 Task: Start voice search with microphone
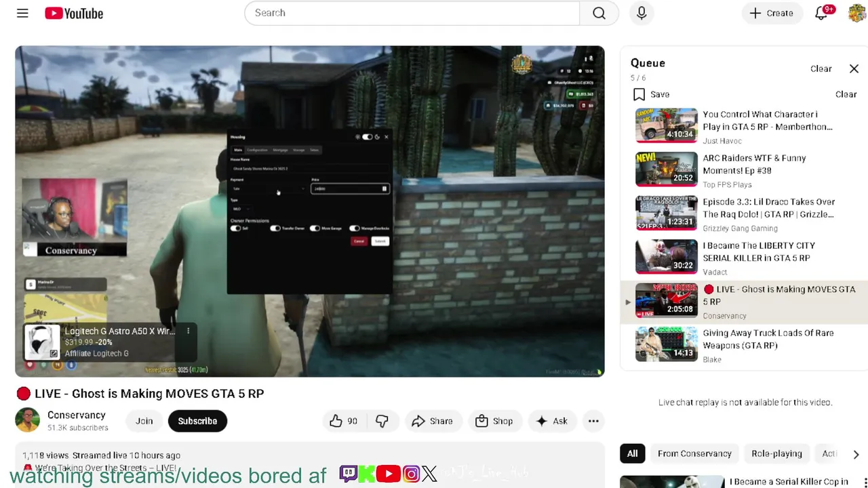642,13
